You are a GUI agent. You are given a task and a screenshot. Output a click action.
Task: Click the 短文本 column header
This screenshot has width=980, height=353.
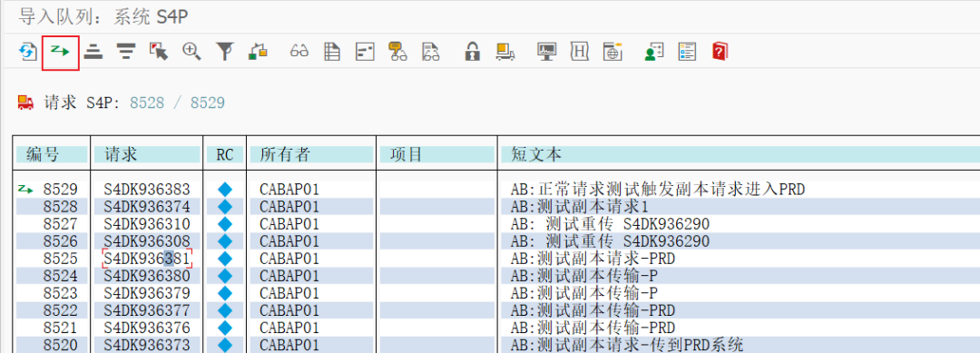(740, 154)
